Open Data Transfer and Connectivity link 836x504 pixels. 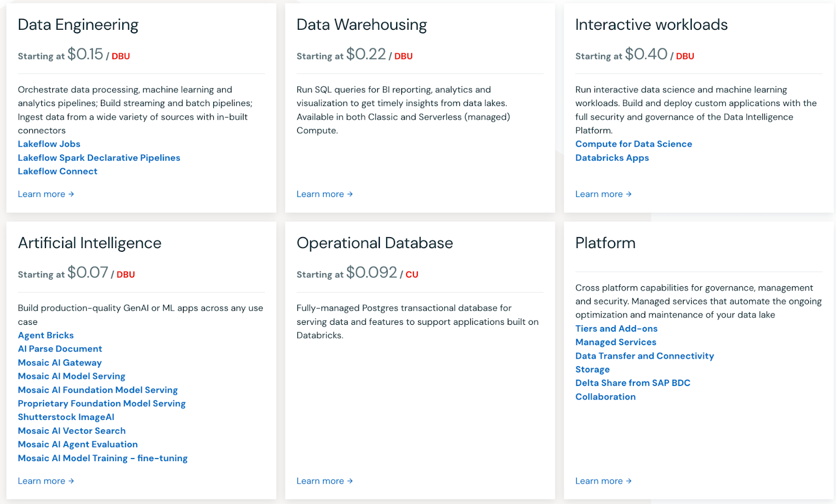click(645, 356)
